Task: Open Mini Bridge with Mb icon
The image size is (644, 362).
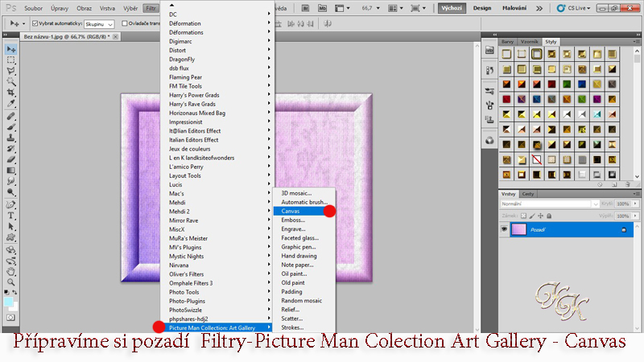Action: click(x=323, y=8)
